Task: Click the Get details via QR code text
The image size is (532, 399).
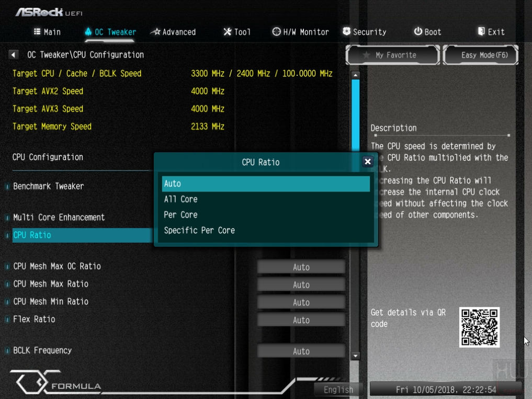Action: point(408,318)
